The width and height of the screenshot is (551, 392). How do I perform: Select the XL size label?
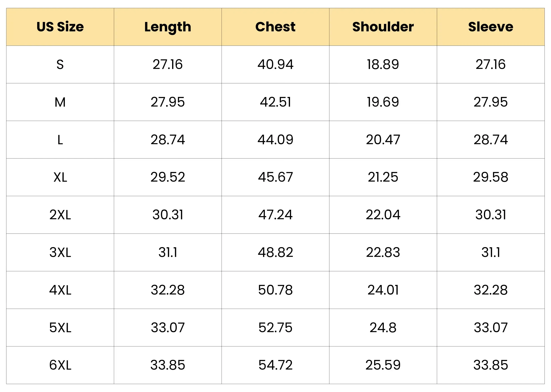click(60, 177)
